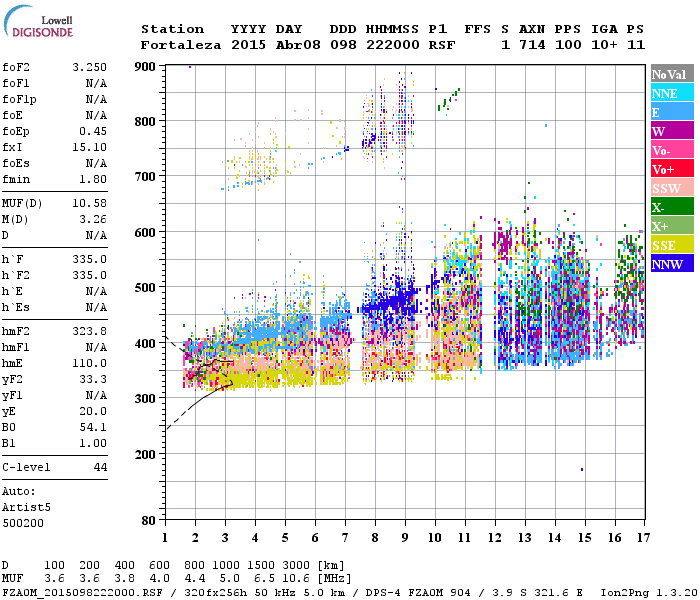Select the yE value 20.0
Image resolution: width=700 pixels, height=600 pixels.
(x=93, y=411)
